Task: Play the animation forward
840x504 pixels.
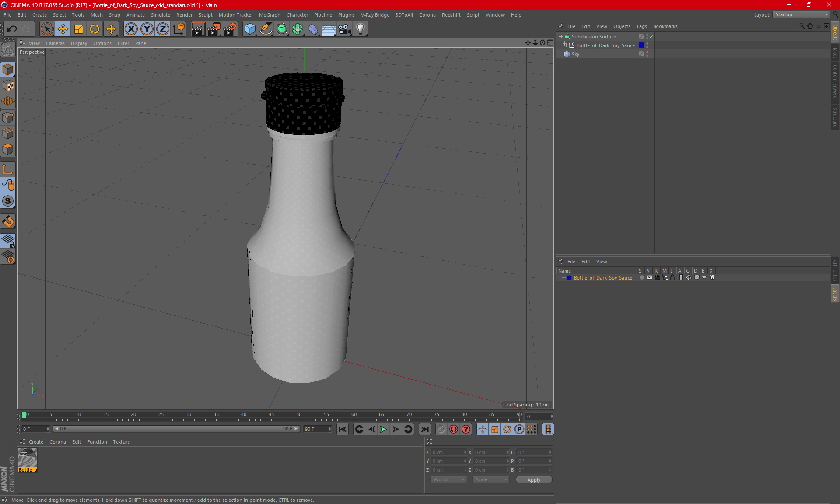Action: pos(383,430)
